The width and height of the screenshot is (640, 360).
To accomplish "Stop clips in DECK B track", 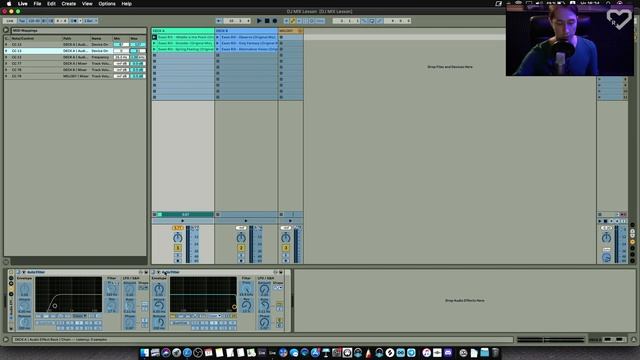I will [218, 214].
